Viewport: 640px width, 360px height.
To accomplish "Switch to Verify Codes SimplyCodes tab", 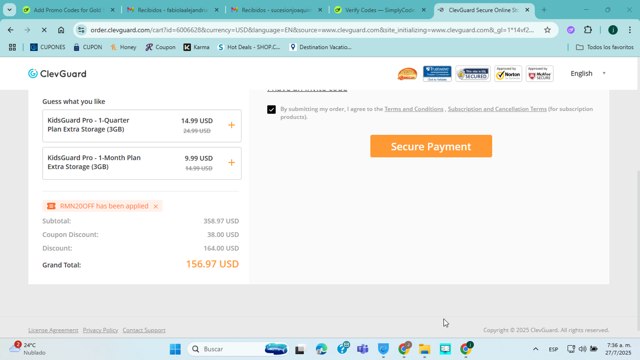I will pyautogui.click(x=380, y=10).
